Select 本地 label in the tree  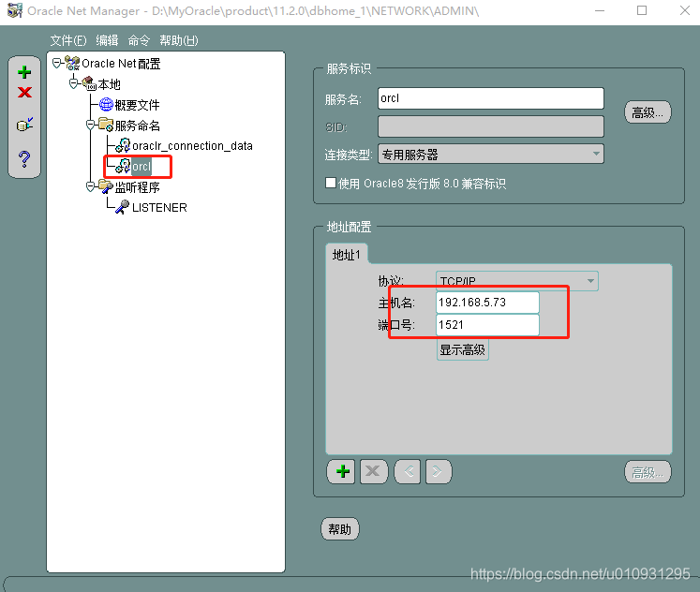[x=109, y=84]
